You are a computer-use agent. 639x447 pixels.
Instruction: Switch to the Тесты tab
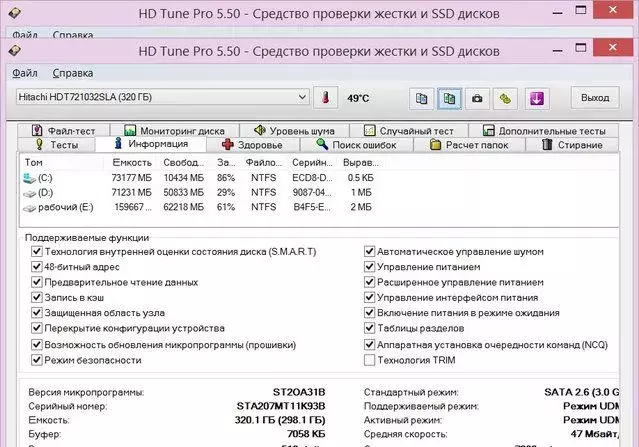click(57, 145)
